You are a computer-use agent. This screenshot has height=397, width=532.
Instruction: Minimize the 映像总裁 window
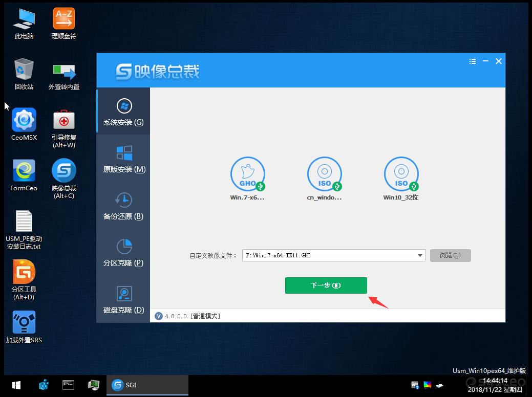point(485,61)
